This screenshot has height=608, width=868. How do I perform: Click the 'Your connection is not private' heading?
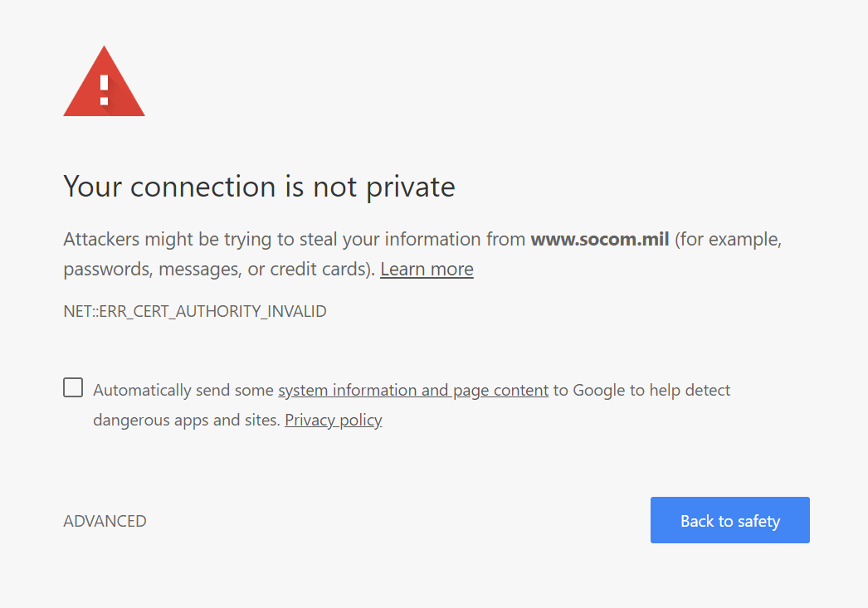(259, 186)
